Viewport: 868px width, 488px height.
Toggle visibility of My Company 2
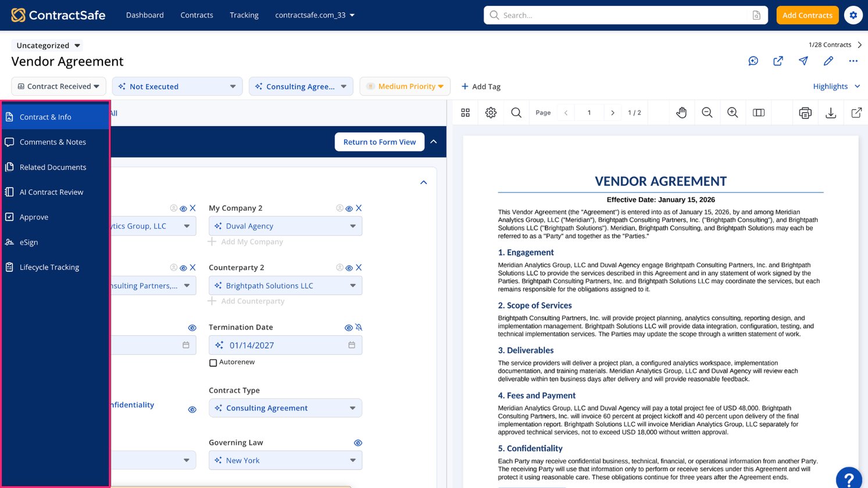pos(349,209)
